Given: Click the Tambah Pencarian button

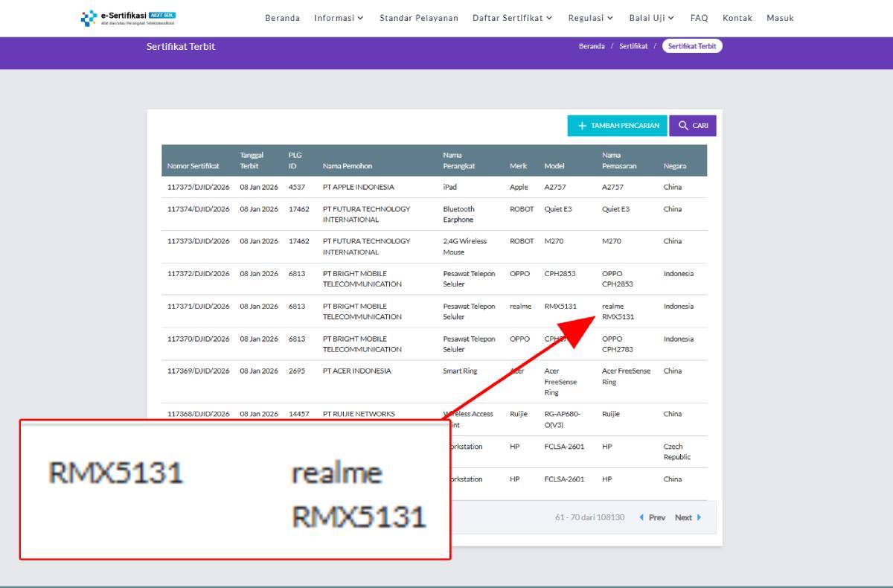Looking at the screenshot, I should pyautogui.click(x=617, y=126).
